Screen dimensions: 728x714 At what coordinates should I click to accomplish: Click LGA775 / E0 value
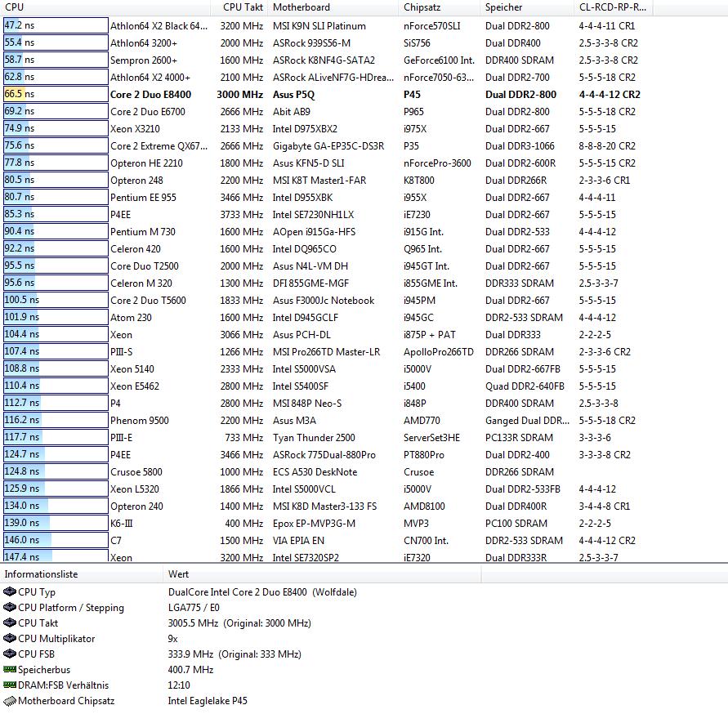tap(194, 608)
